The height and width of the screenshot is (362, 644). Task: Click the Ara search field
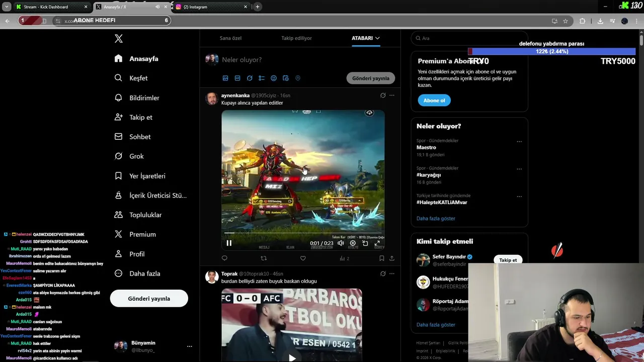point(469,38)
